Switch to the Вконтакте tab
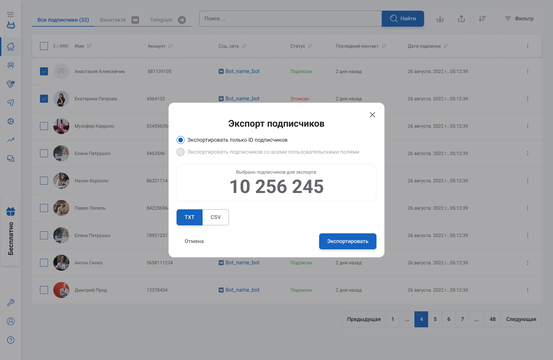 [119, 20]
